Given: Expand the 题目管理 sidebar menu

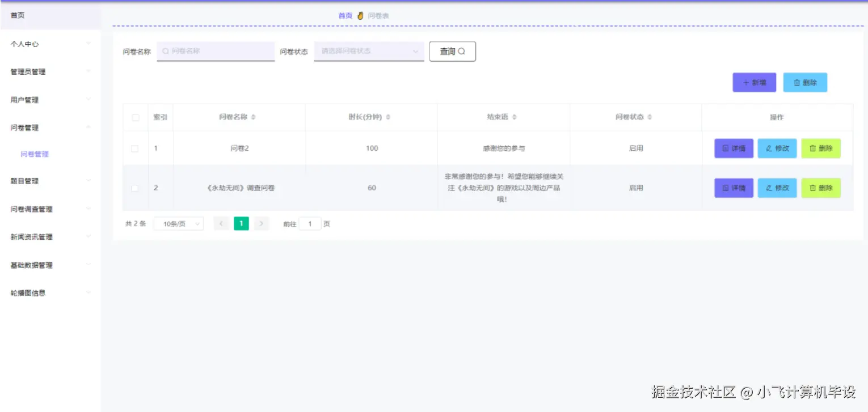Looking at the screenshot, I should click(x=50, y=181).
